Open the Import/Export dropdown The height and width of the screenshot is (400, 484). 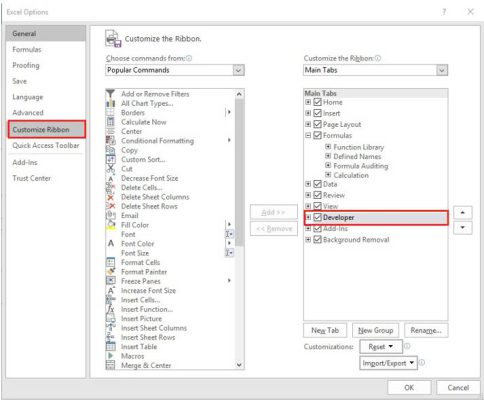click(x=388, y=363)
